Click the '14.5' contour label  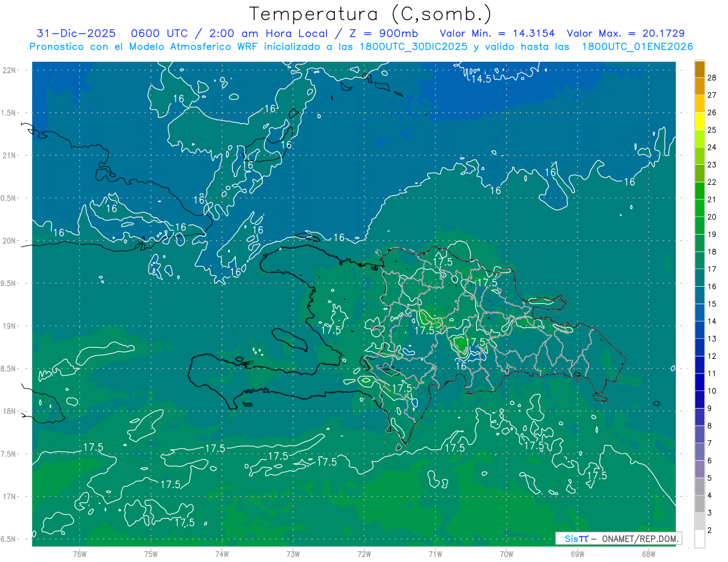pos(481,79)
